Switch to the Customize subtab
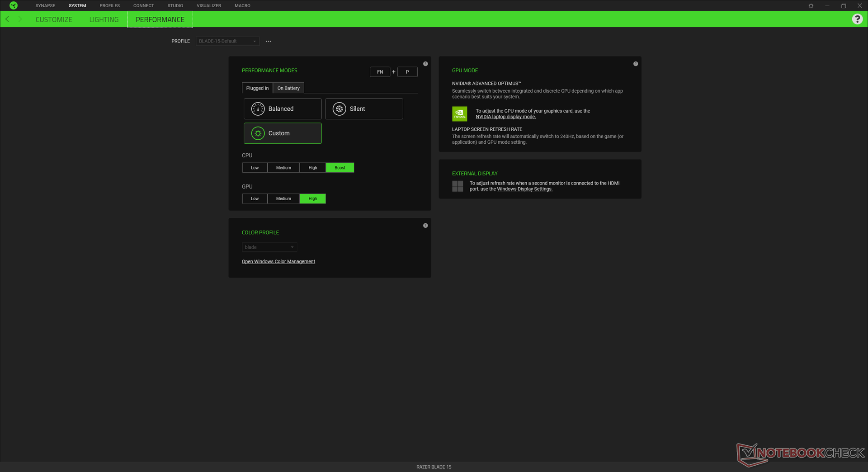868x472 pixels. pyautogui.click(x=54, y=19)
